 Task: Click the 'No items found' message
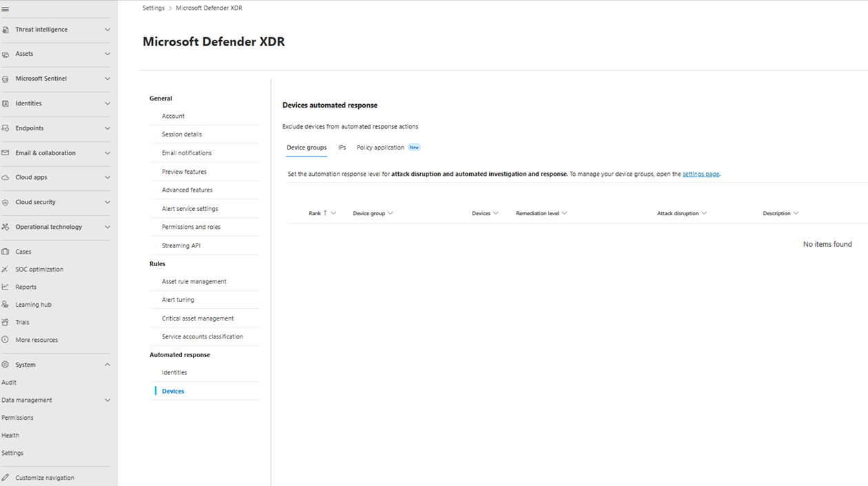coord(827,244)
